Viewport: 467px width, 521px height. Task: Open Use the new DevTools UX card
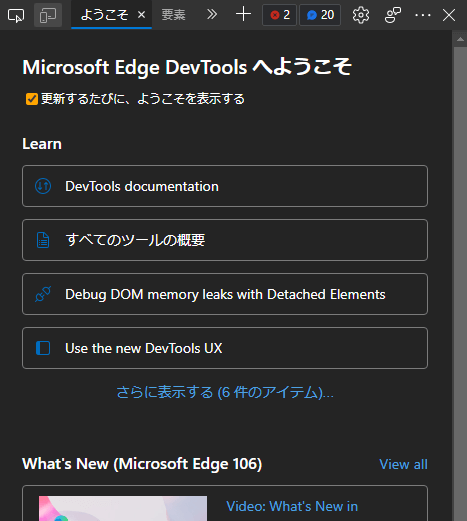coord(225,348)
